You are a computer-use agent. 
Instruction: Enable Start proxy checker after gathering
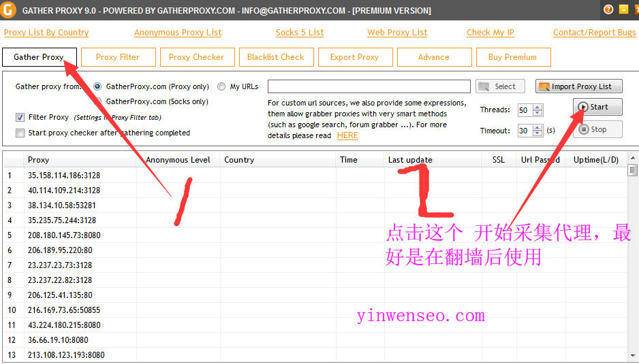tap(20, 133)
